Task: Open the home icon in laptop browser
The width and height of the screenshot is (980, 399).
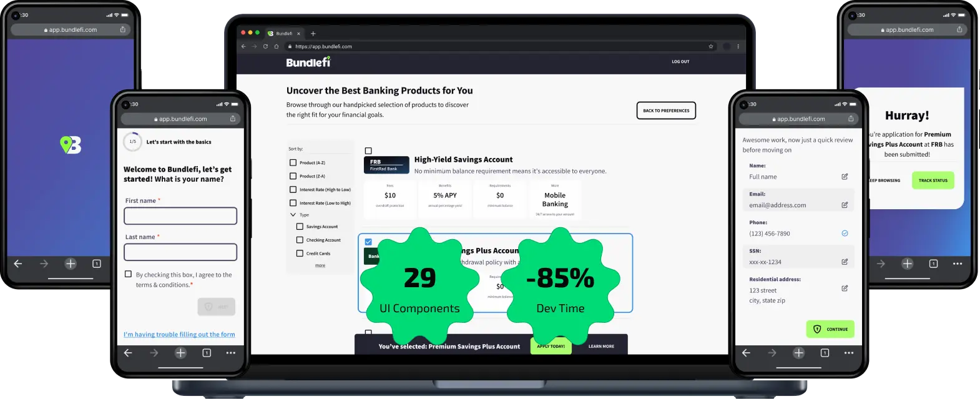Action: pyautogui.click(x=277, y=46)
